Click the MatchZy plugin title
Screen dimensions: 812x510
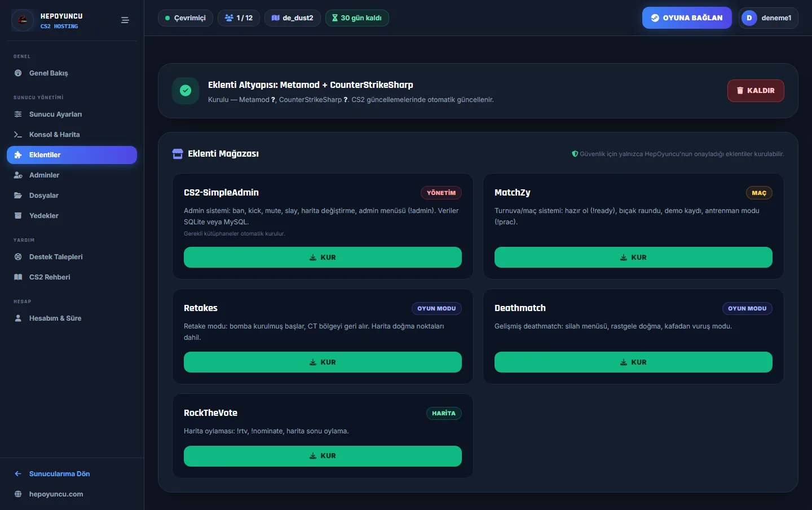(x=512, y=193)
